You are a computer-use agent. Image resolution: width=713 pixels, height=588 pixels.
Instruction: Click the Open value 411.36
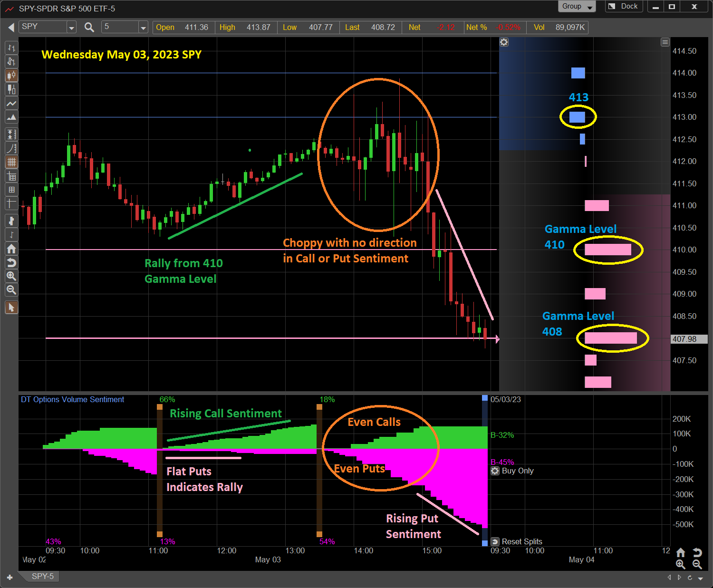[196, 28]
